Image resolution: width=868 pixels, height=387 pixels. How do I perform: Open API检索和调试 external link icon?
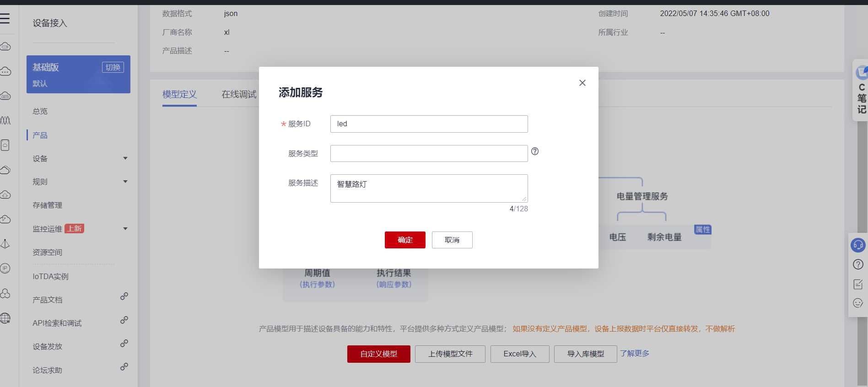click(124, 320)
